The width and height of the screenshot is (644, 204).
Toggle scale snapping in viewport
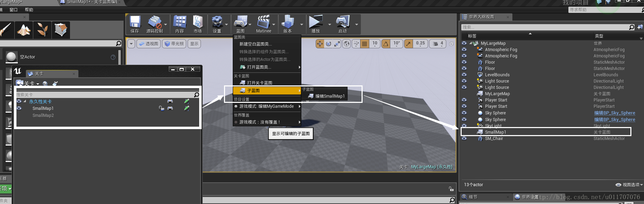(408, 44)
